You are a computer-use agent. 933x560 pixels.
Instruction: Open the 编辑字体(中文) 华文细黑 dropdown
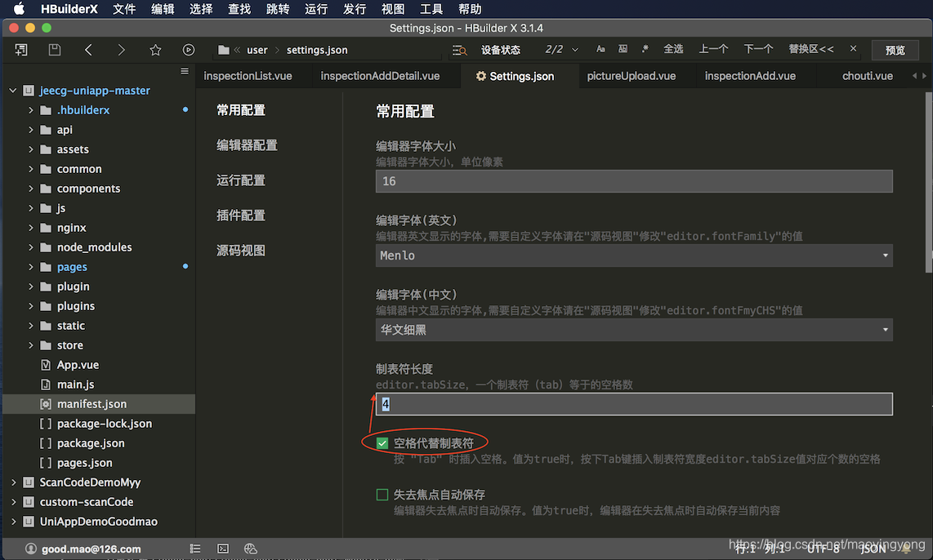[x=634, y=330]
